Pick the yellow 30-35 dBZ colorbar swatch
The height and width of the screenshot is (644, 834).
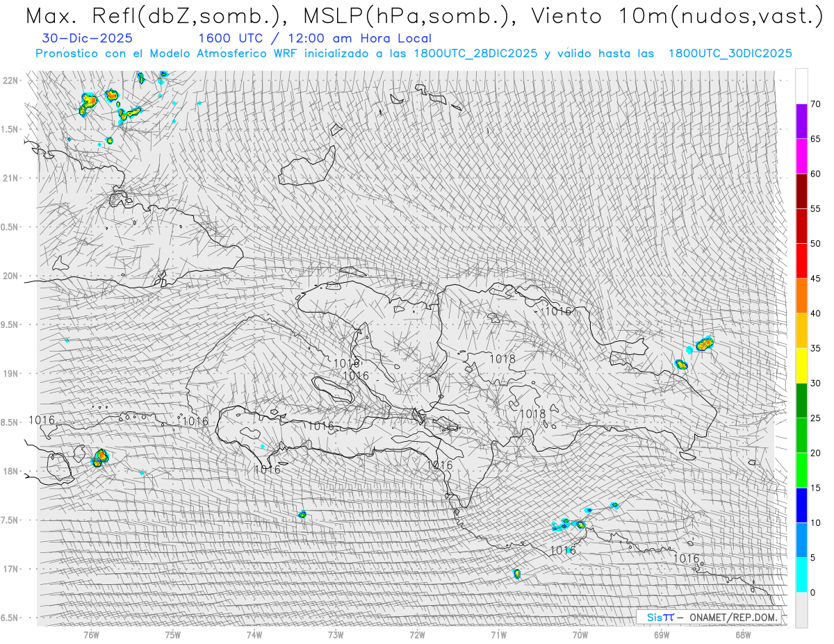pos(801,365)
